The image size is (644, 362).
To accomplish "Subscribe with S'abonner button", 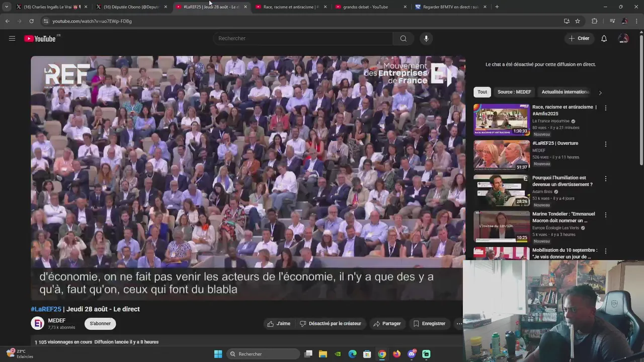I will pos(100,324).
